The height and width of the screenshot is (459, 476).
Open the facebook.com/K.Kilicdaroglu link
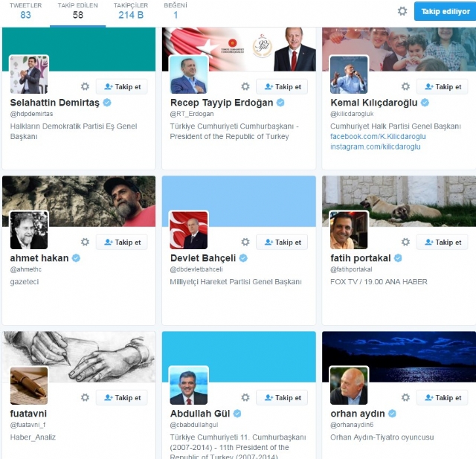coord(378,137)
